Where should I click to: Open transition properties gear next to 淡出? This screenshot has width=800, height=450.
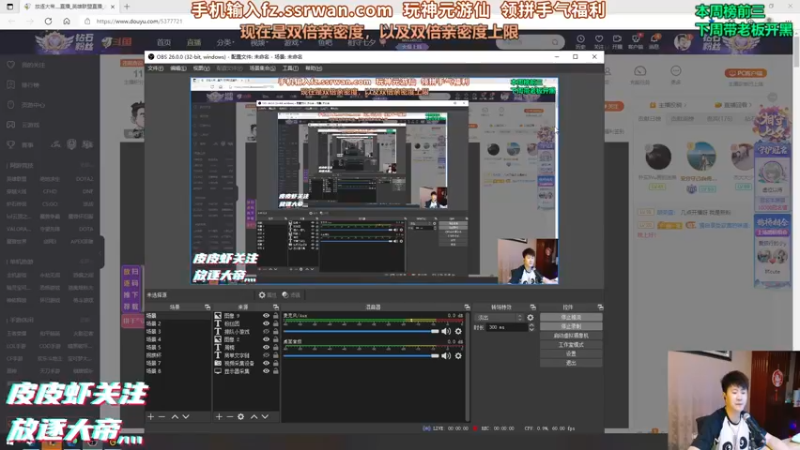point(531,317)
